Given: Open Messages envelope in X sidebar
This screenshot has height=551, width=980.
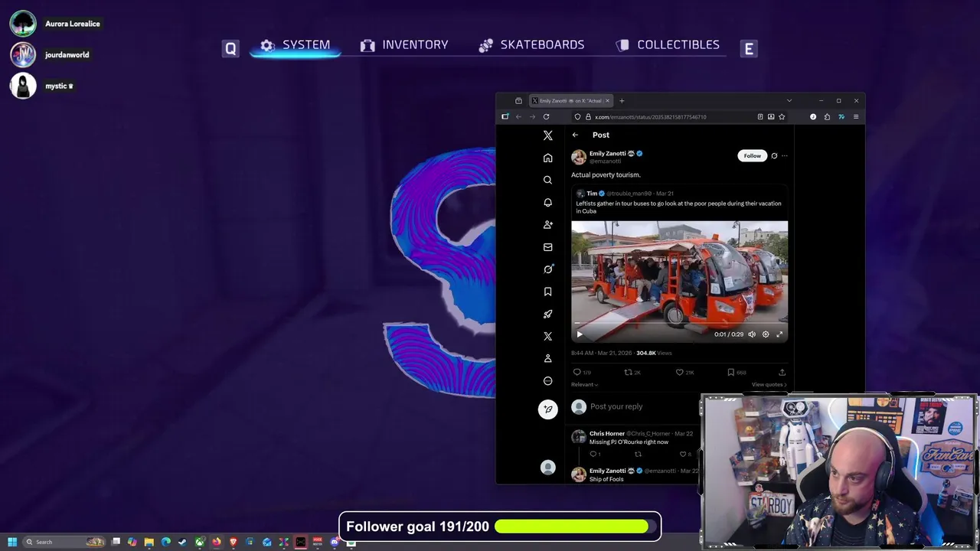Looking at the screenshot, I should tap(547, 247).
